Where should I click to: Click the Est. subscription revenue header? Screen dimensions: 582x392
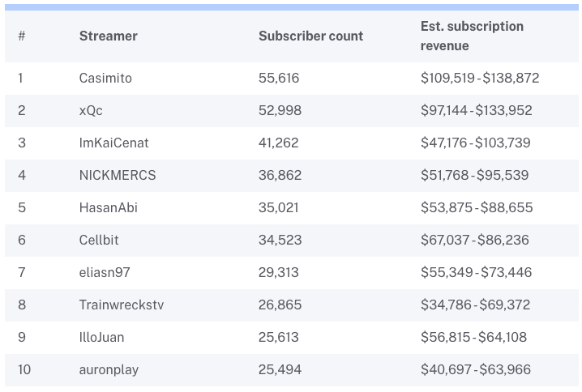point(472,36)
